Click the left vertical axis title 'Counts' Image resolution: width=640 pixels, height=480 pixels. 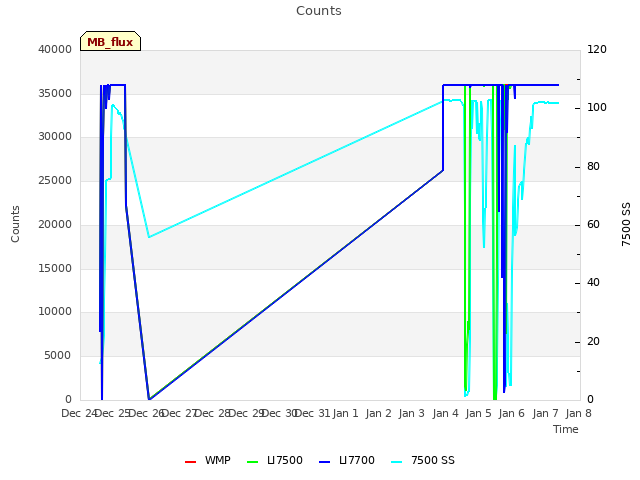coord(16,224)
